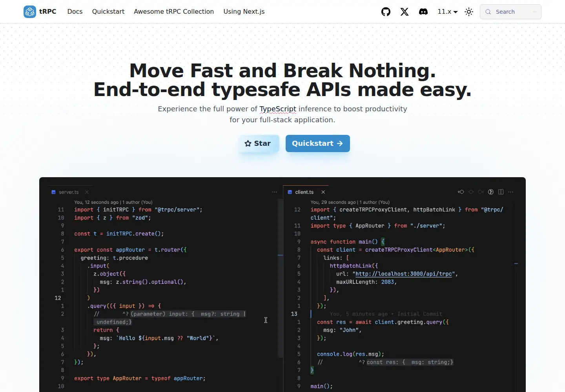Screen dimensions: 565x392
Task: Go to the tRPC logo home link
Action: click(x=40, y=12)
